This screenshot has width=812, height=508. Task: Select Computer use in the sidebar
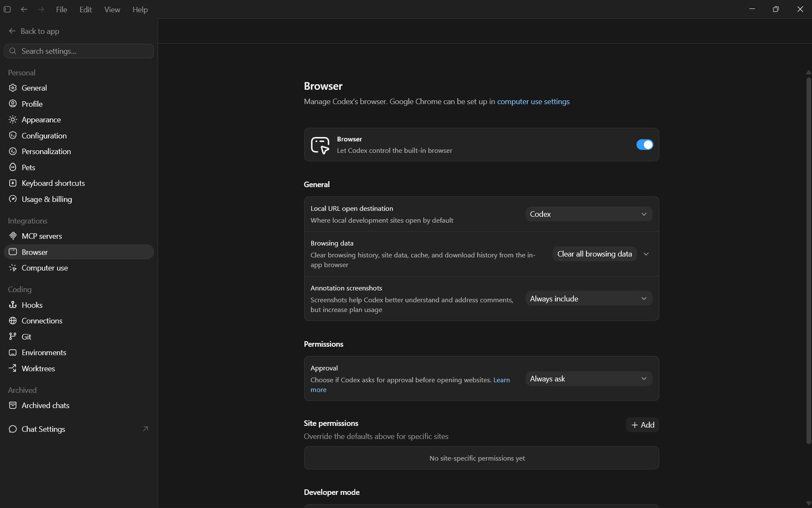(79, 268)
